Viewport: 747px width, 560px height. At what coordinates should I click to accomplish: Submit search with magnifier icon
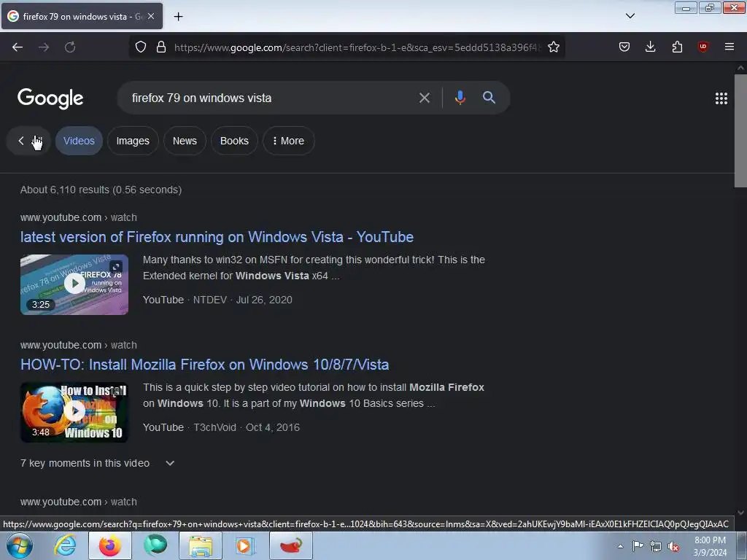(489, 98)
